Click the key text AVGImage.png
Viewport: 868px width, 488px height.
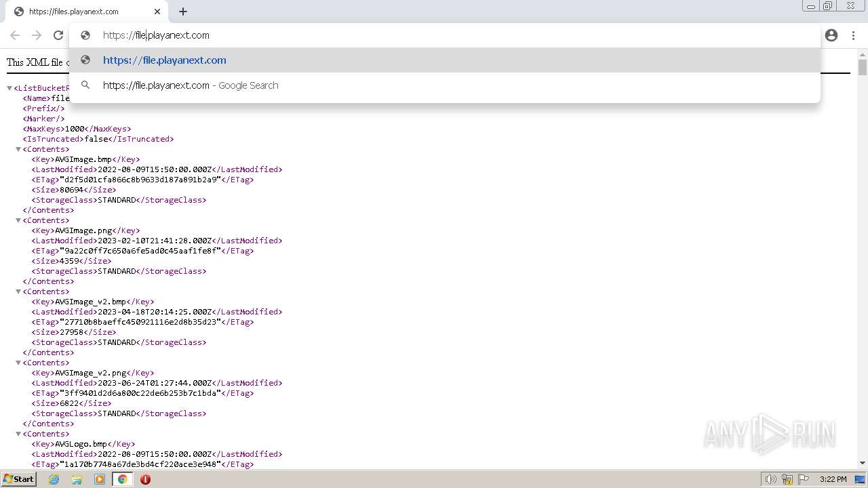[x=83, y=230]
